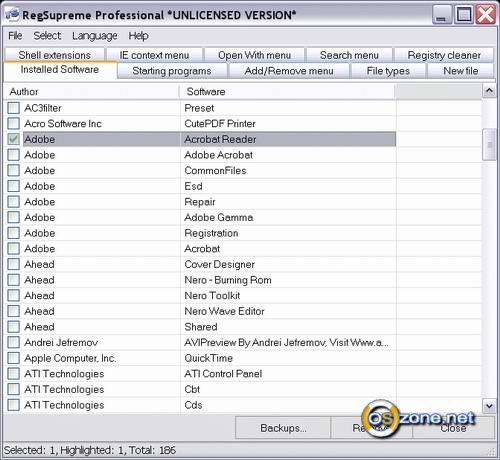Enable checkbox for Adobe Esd

[x=14, y=186]
